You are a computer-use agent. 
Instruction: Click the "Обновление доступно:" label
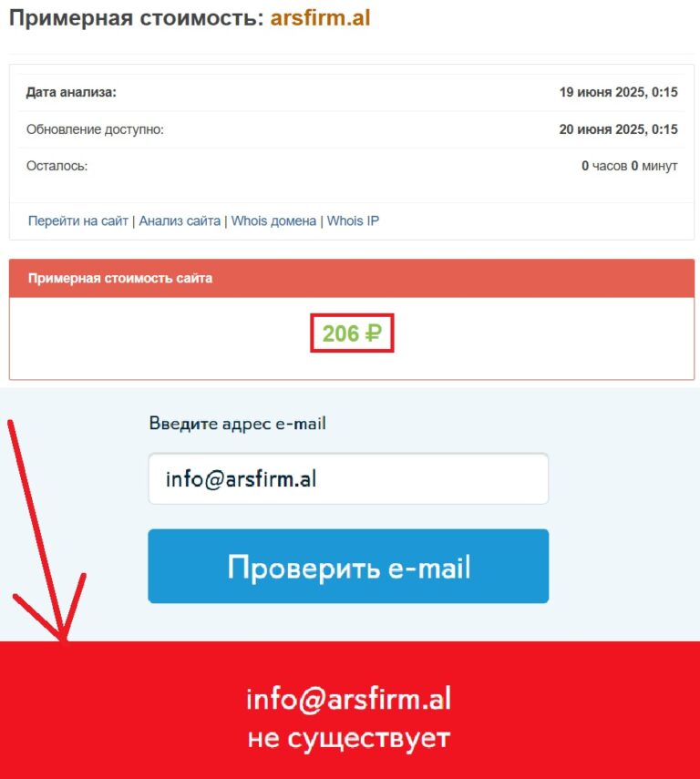click(x=95, y=129)
